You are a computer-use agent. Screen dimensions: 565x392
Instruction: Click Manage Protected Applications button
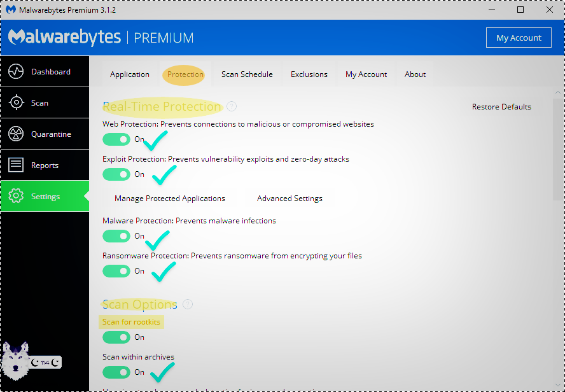tap(170, 199)
